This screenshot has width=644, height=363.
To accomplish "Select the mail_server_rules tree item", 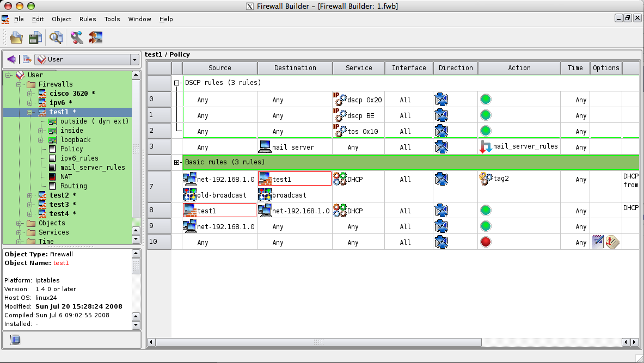I will [x=93, y=168].
